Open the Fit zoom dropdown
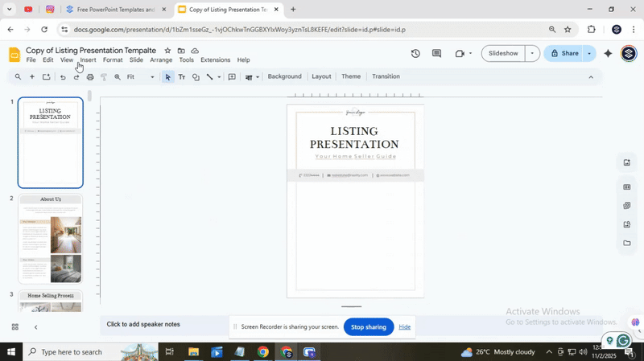The width and height of the screenshot is (644, 361). [x=141, y=77]
